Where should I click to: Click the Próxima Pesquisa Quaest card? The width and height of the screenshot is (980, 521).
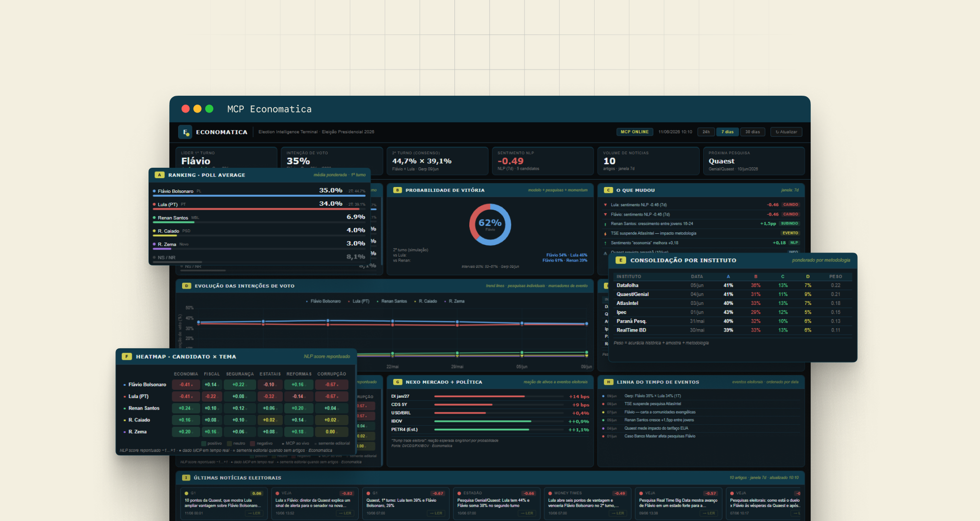click(754, 161)
